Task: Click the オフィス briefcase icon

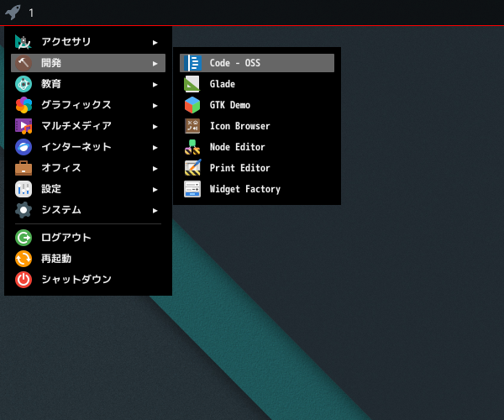Action: pos(24,168)
